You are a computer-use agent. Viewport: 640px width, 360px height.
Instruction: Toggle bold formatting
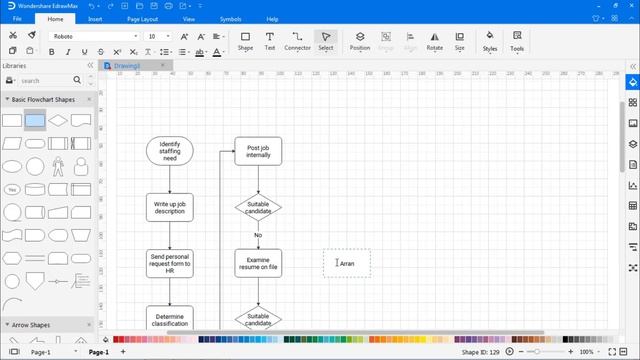[51, 52]
